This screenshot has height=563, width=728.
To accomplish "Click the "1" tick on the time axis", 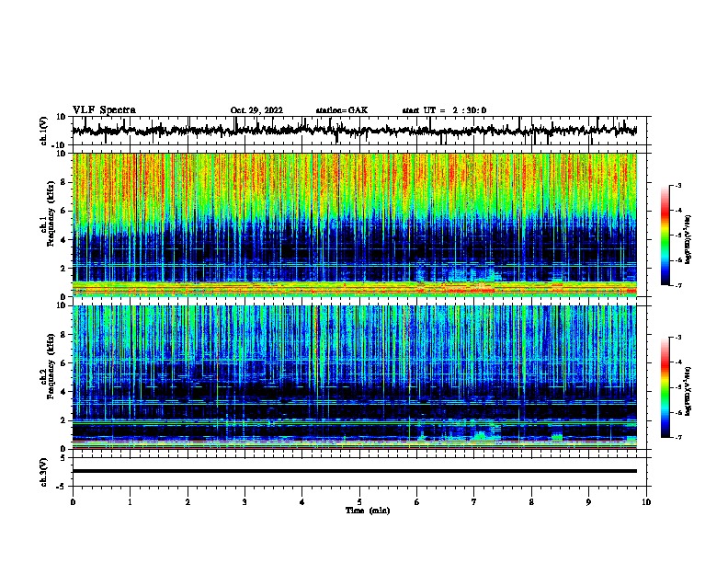I will (x=131, y=502).
